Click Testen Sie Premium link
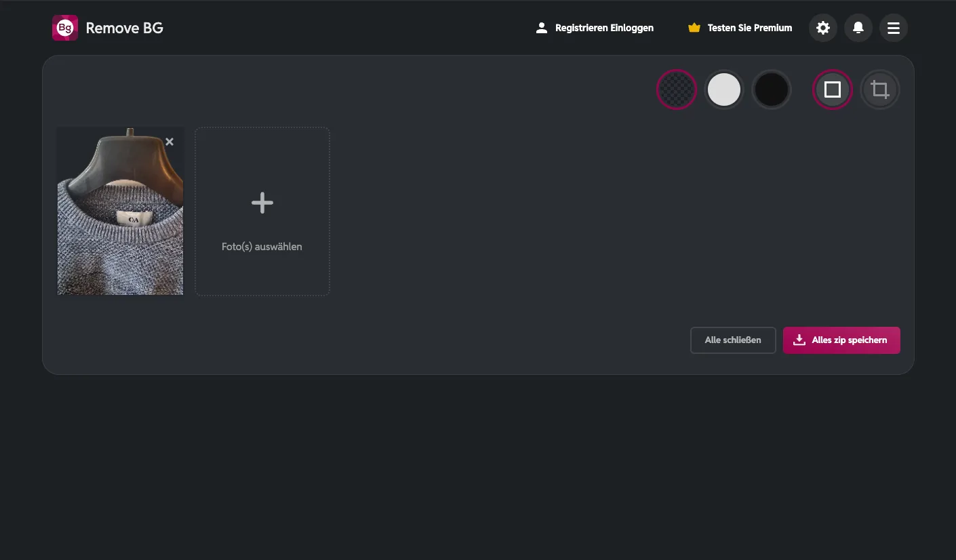The height and width of the screenshot is (560, 956). pyautogui.click(x=750, y=28)
